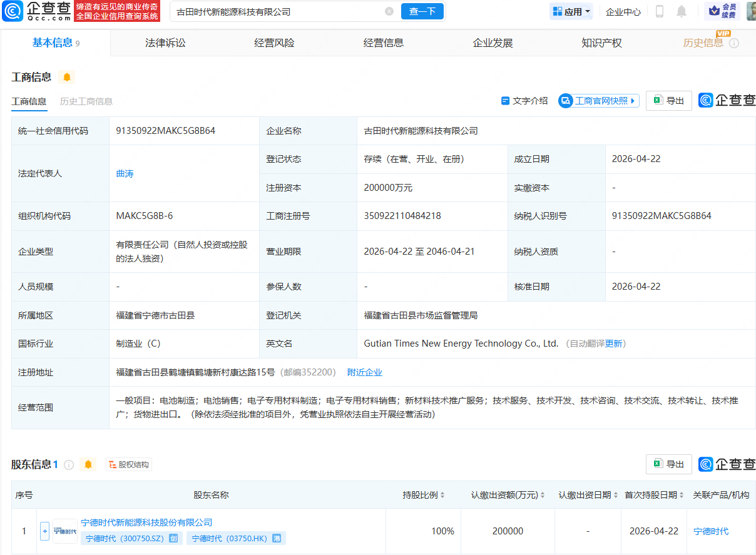Switch to the 法律诉讼 tab
Viewport: 756px width, 555px height.
165,43
